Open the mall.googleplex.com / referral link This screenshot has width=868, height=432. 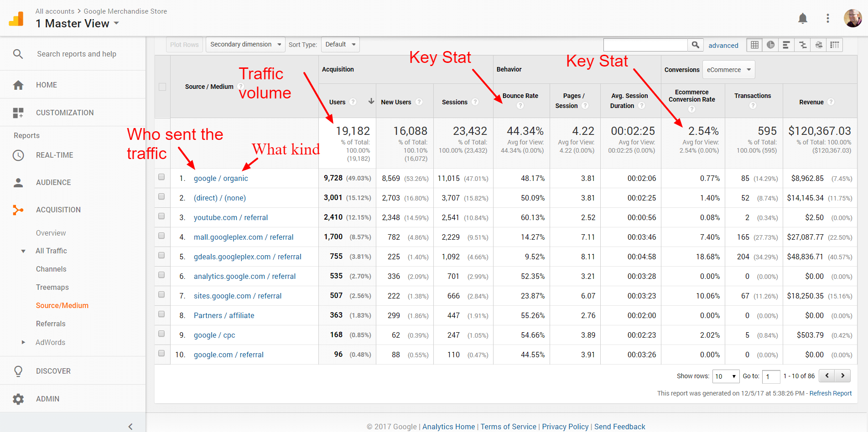click(244, 237)
